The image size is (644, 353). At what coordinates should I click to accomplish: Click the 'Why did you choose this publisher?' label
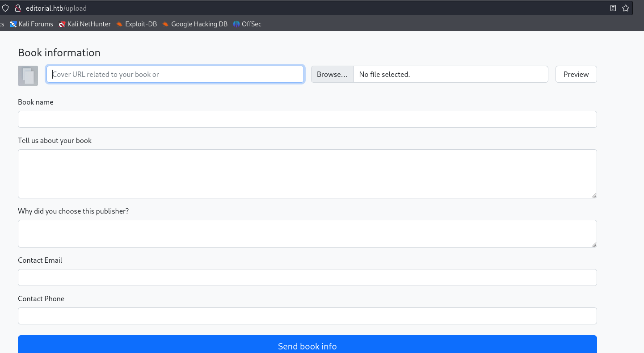73,211
